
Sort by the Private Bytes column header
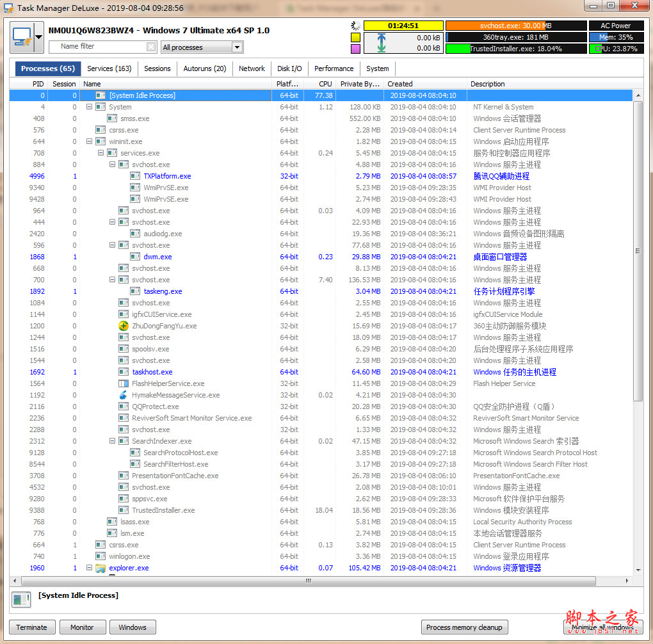[x=359, y=84]
